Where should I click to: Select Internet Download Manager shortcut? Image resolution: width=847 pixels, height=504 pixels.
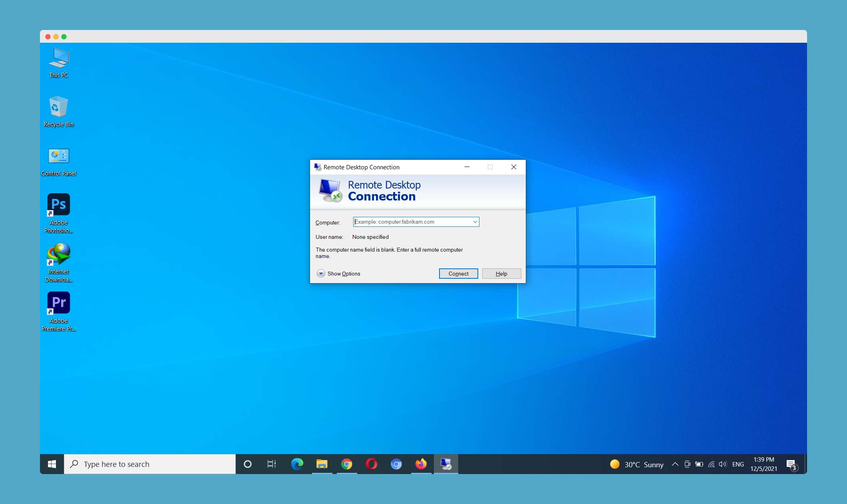59,262
